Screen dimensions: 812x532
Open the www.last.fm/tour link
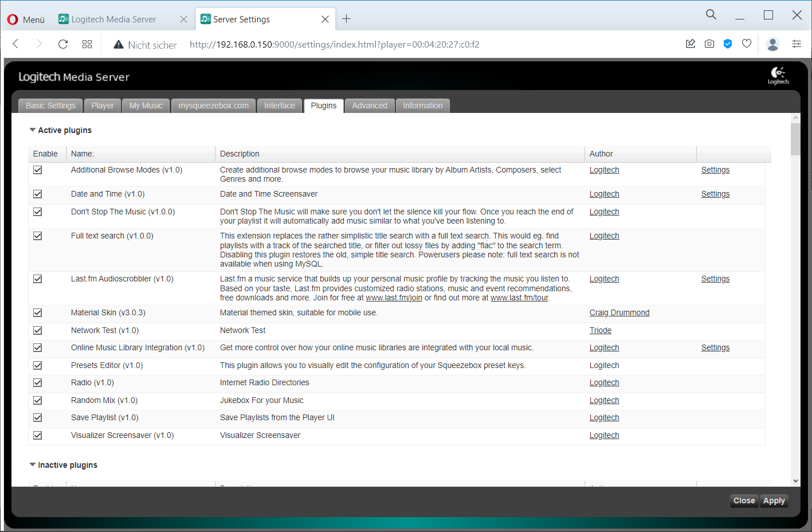519,298
